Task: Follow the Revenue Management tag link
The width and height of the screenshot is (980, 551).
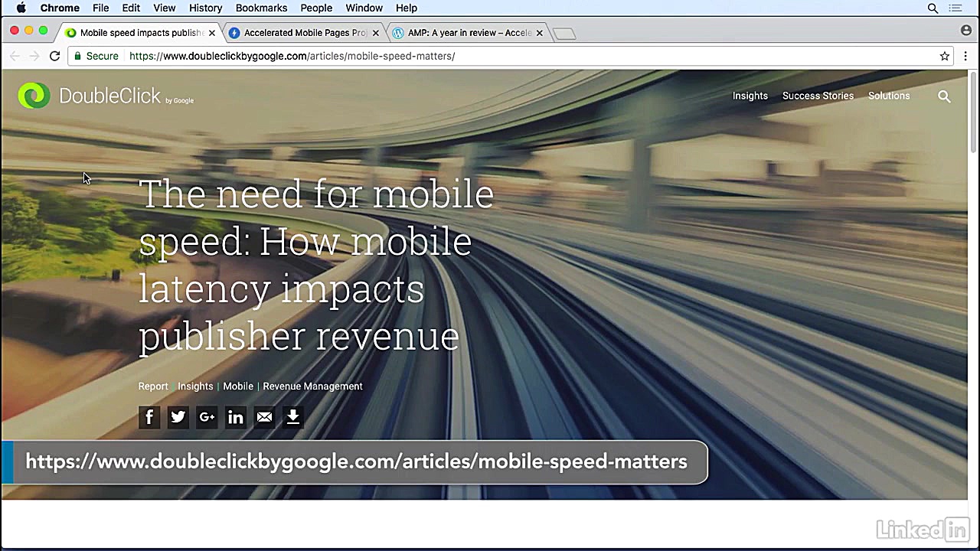Action: click(312, 386)
